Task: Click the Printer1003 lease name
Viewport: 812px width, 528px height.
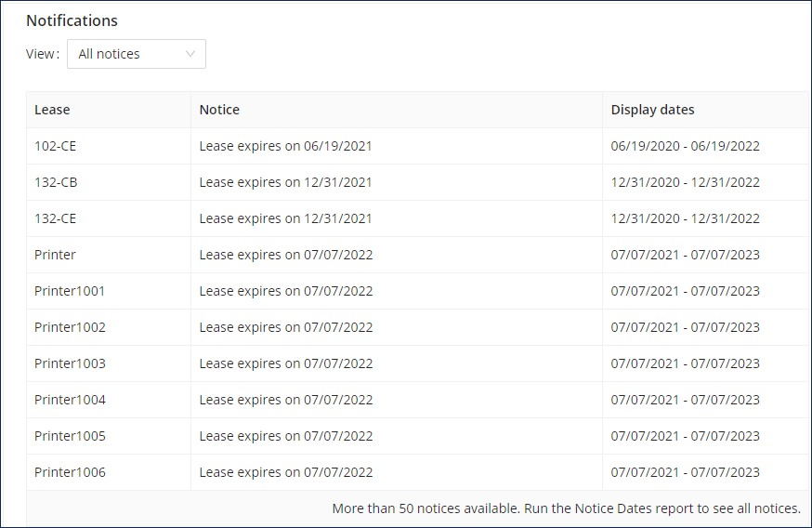Action: point(70,363)
